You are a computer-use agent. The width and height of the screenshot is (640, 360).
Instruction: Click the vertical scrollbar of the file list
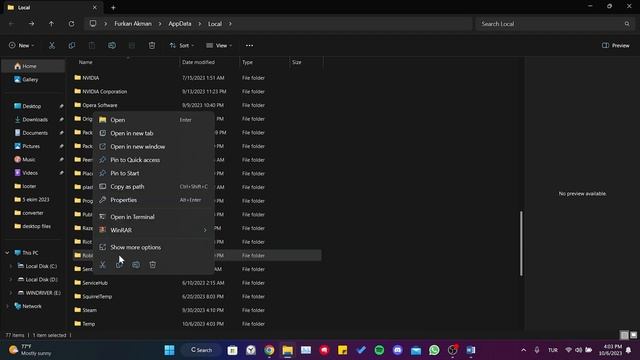coord(521,243)
